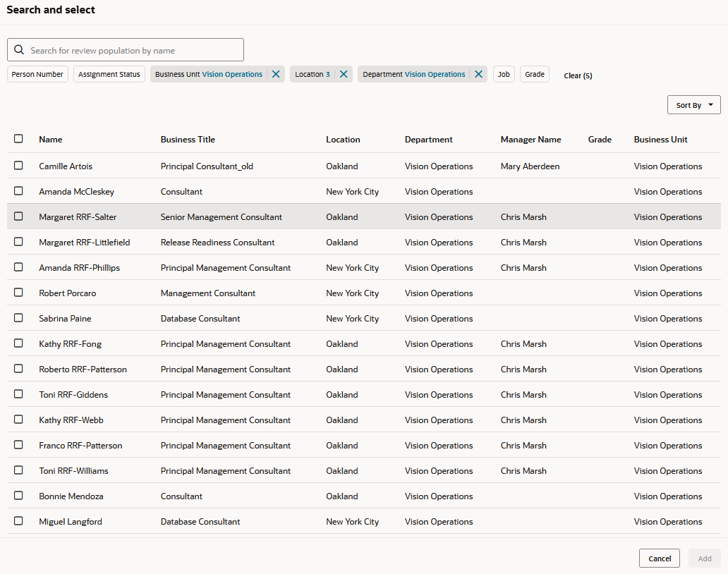Click the Location column header
The width and height of the screenshot is (728, 574).
tap(343, 140)
